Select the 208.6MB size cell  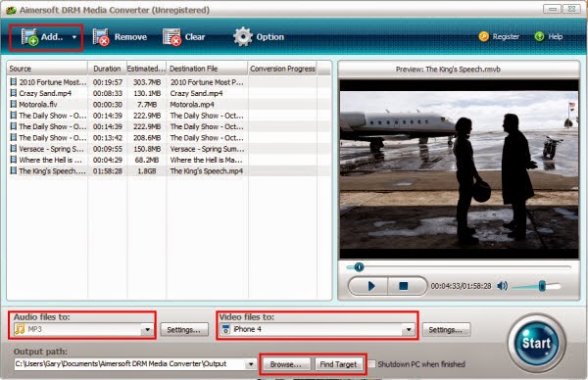(147, 138)
